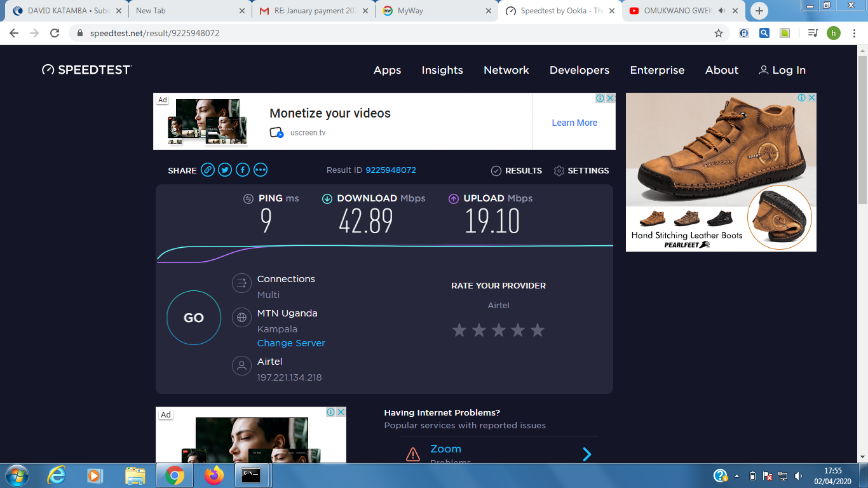Image resolution: width=868 pixels, height=488 pixels.
Task: Select the third rating star
Action: [499, 330]
